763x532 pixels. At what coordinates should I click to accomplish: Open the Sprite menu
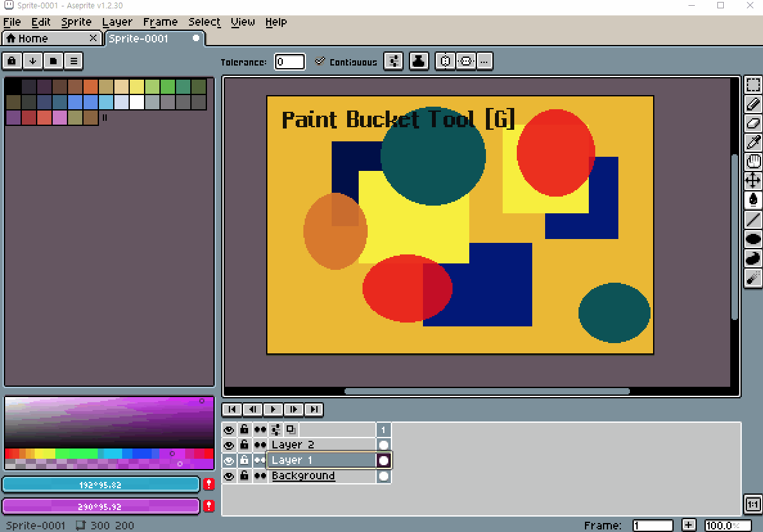76,22
